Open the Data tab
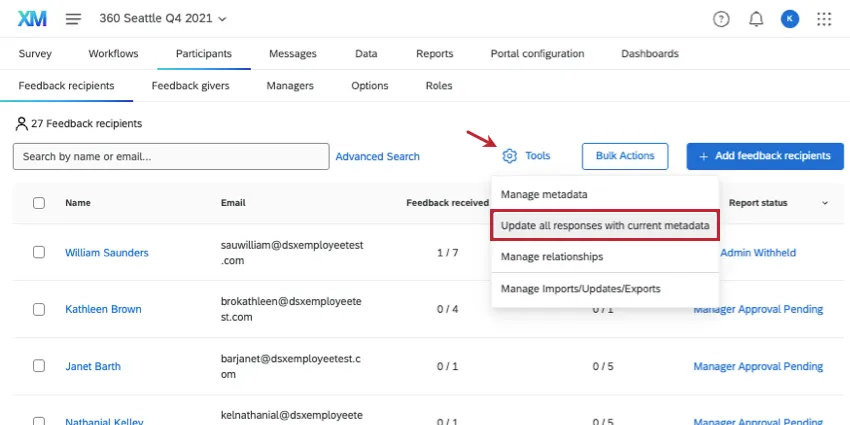 coord(366,54)
